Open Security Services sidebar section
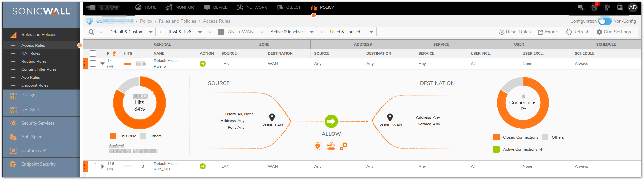 coord(41,123)
